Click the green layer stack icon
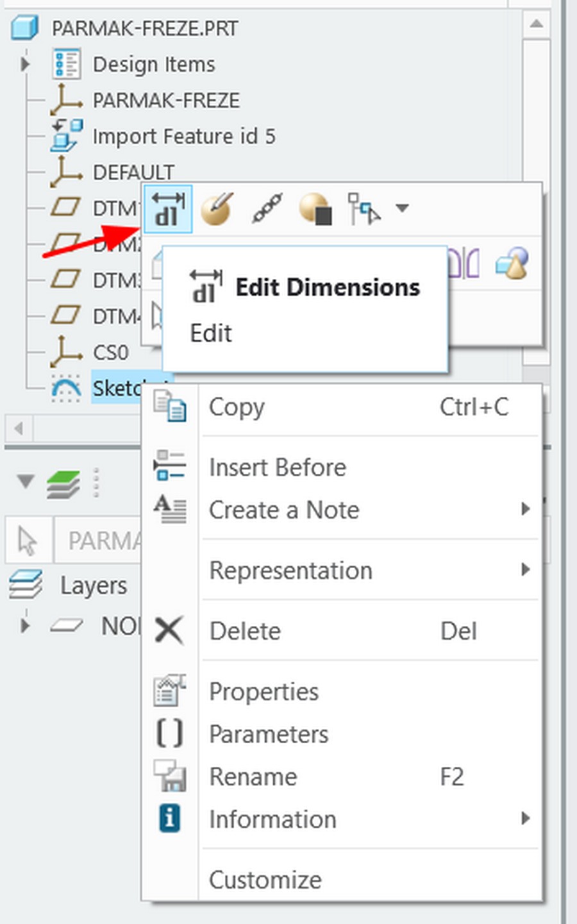This screenshot has width=577, height=924. [x=63, y=483]
